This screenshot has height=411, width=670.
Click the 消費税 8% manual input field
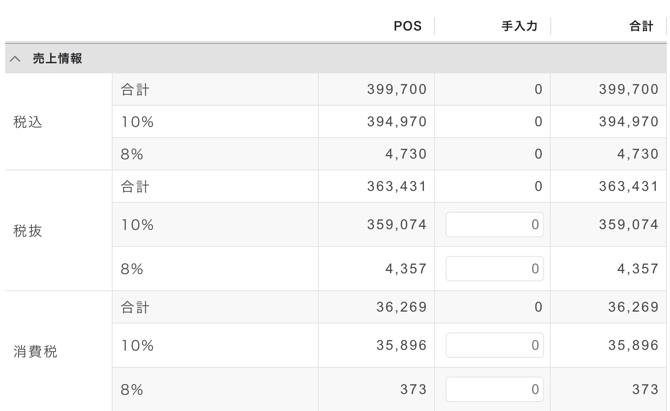[494, 390]
